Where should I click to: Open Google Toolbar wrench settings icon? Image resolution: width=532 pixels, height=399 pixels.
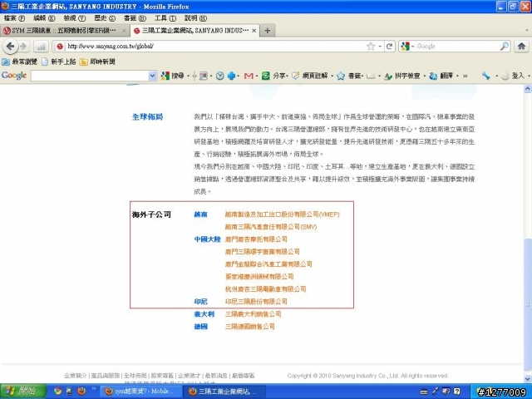click(486, 76)
